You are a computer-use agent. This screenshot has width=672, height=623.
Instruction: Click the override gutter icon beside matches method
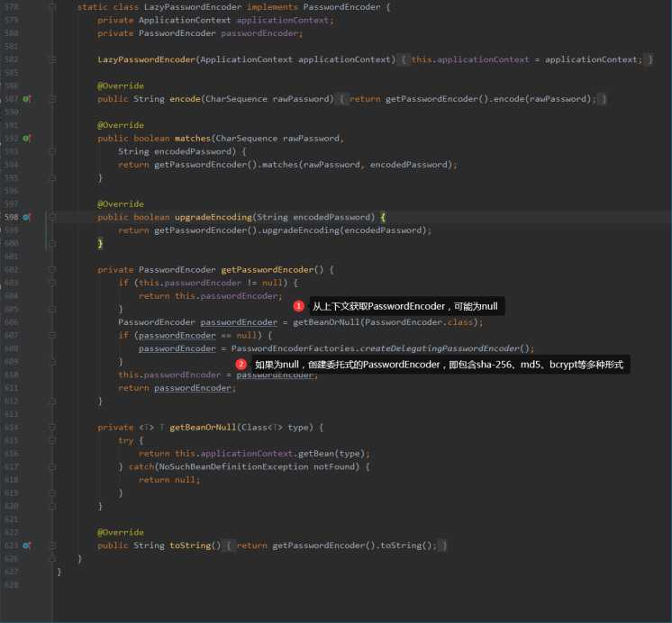pyautogui.click(x=26, y=139)
